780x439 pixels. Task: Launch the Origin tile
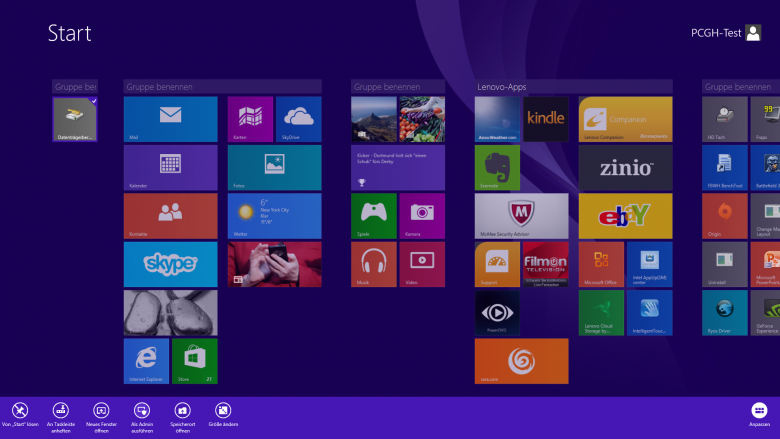(x=725, y=216)
